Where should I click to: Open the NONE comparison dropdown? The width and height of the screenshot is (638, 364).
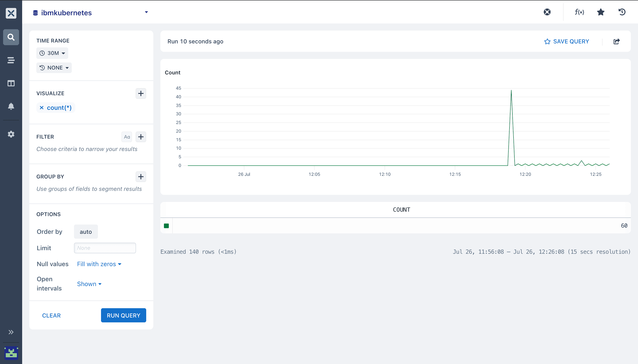(x=54, y=68)
